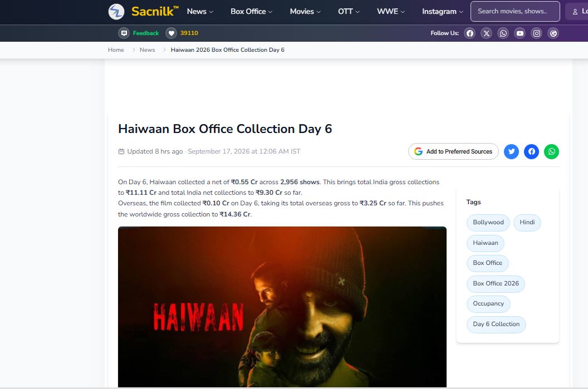Select the Day 6 Collection tag
Viewport: 588px width, 389px height.
(x=496, y=324)
